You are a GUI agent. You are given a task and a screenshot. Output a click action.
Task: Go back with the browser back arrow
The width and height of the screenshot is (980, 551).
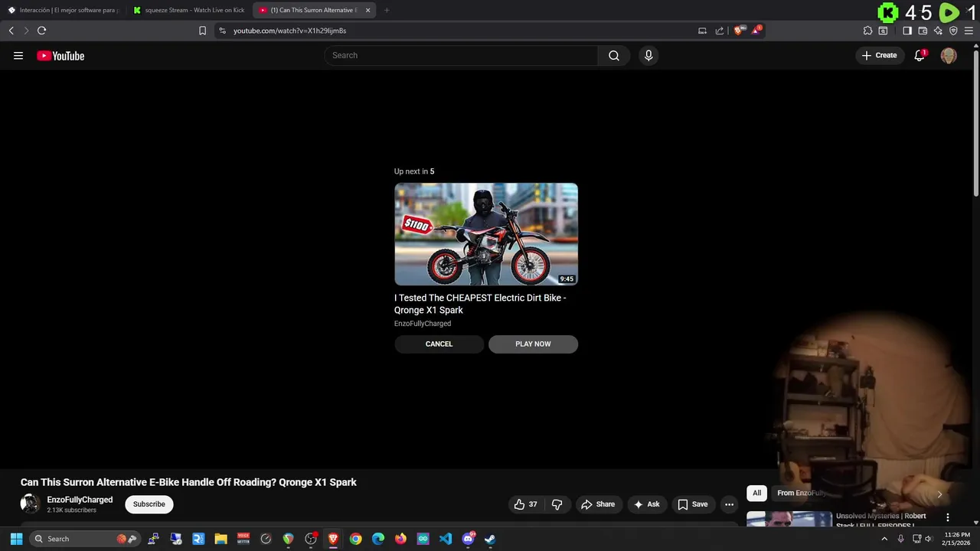(x=11, y=31)
